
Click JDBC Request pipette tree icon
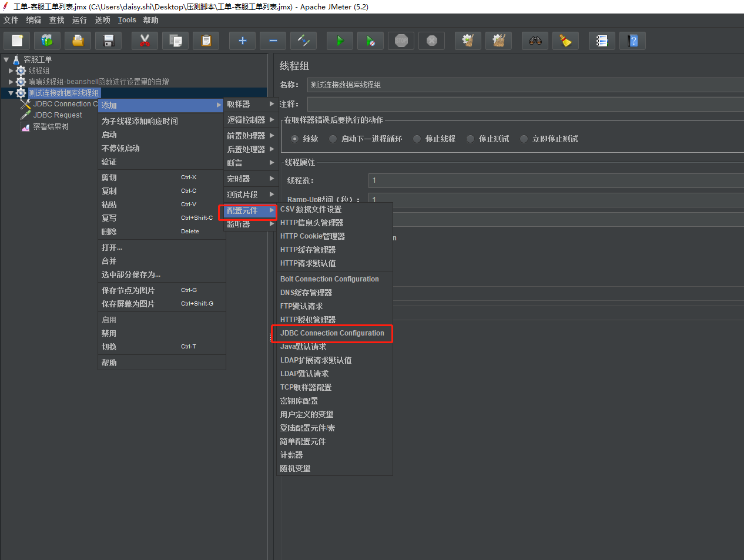click(25, 115)
